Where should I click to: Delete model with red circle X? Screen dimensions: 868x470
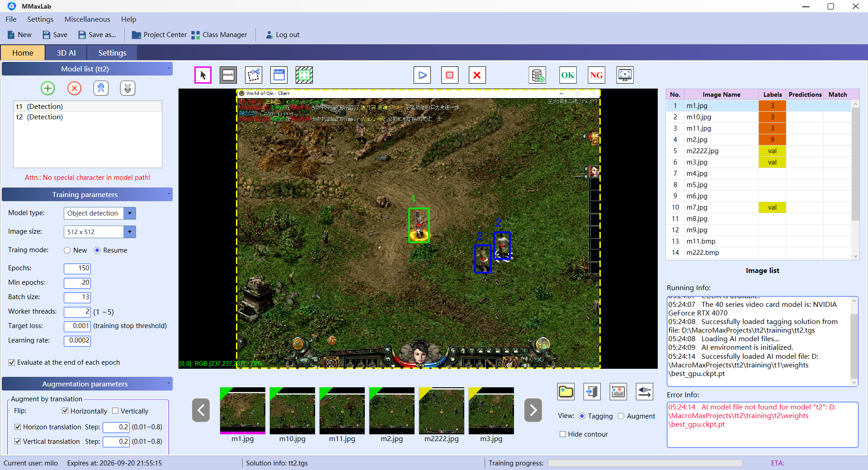coord(75,88)
